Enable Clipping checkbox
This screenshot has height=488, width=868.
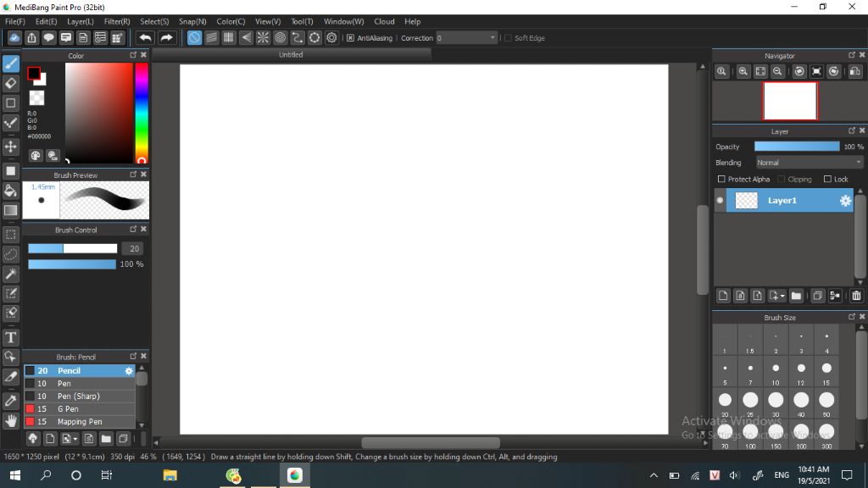[x=781, y=179]
